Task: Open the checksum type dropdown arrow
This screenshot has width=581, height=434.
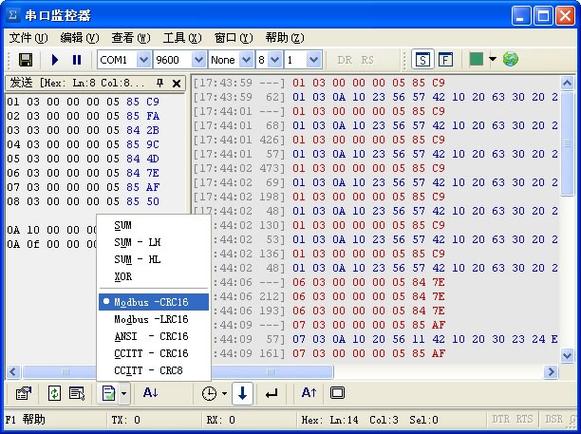Action: coord(124,393)
